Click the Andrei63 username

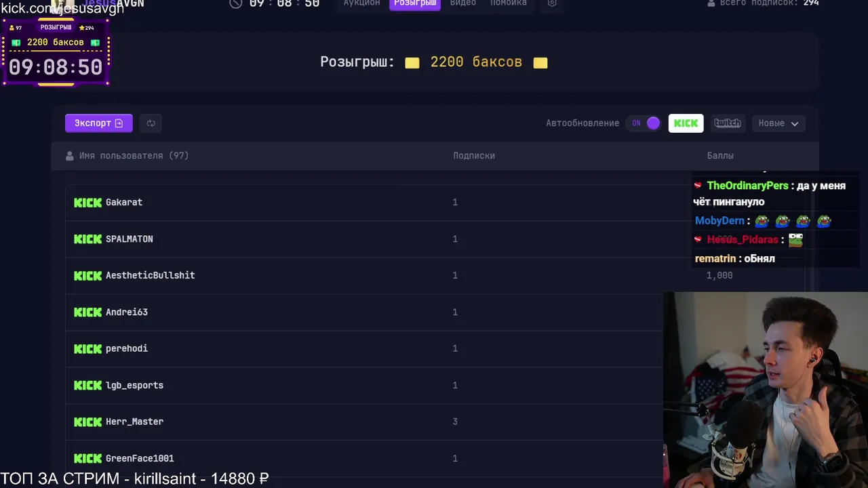click(x=127, y=312)
